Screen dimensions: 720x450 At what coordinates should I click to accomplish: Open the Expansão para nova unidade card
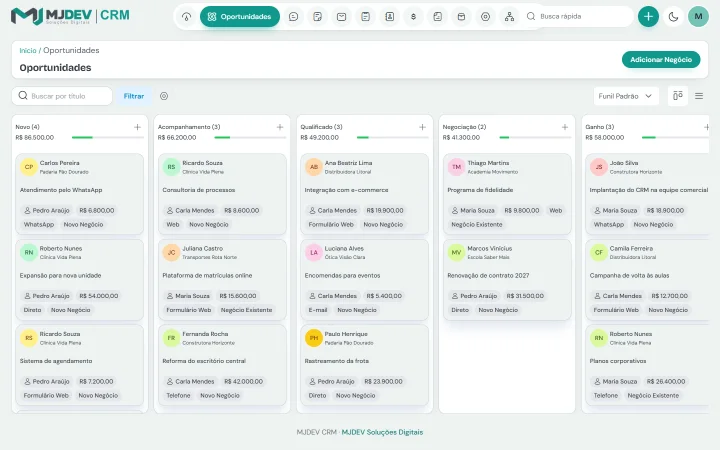[79, 280]
